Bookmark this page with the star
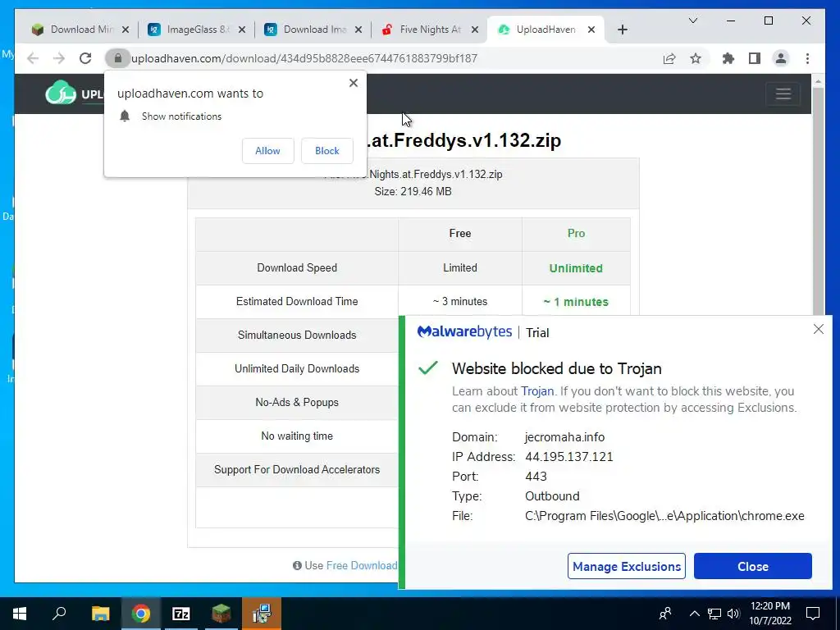The image size is (840, 630). click(x=696, y=58)
